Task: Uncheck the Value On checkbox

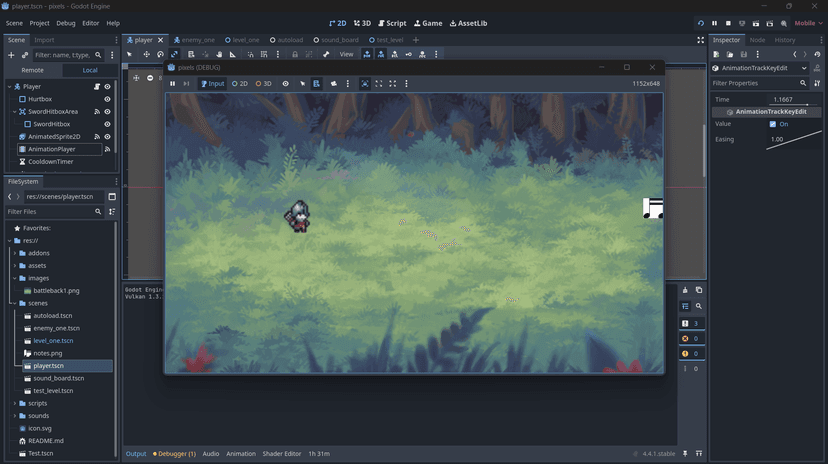Action: (772, 124)
